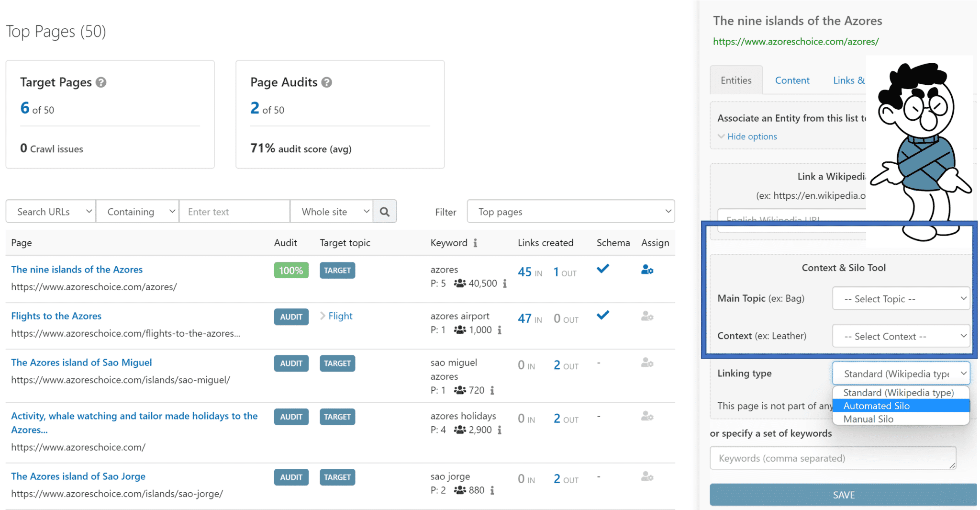This screenshot has width=980, height=510.
Task: Click the search magnifier icon button
Action: coord(385,211)
